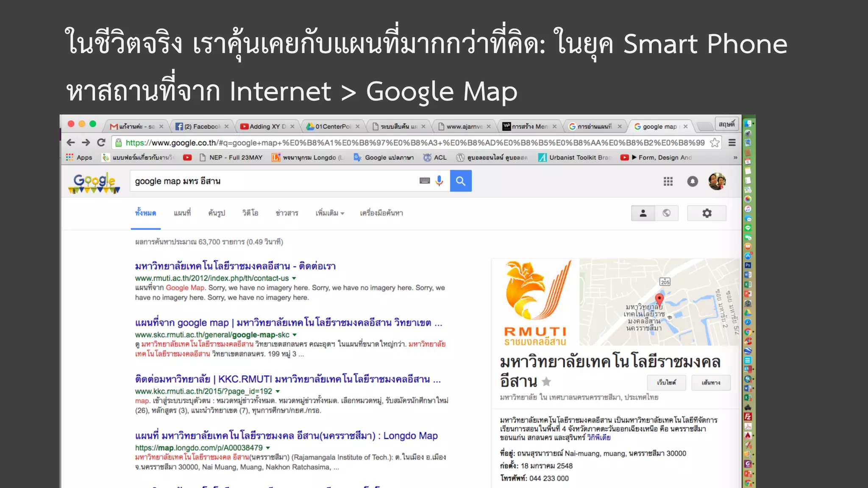This screenshot has width=868, height=488.
Task: Switch to the แผนที่ maps tab
Action: click(182, 213)
